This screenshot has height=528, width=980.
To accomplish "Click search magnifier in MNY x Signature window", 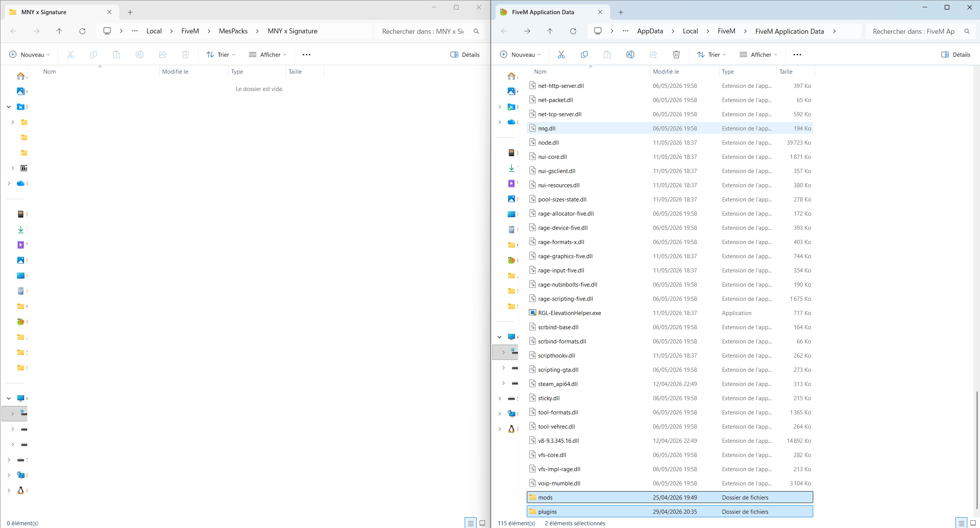I will (476, 31).
